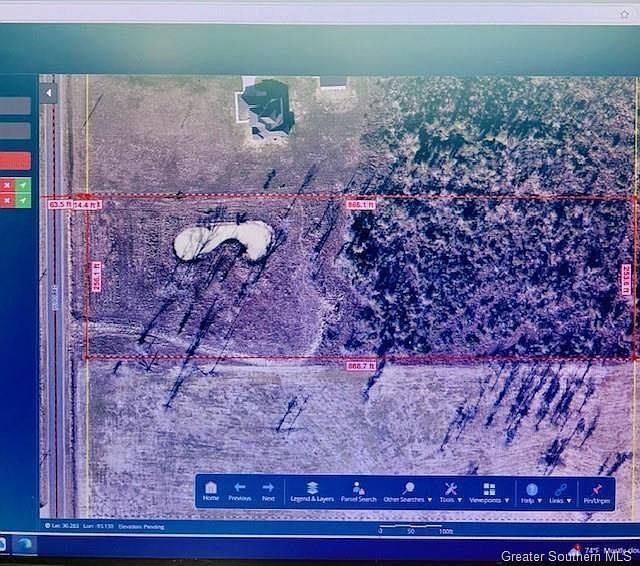Go to Next map extent
The width and height of the screenshot is (640, 566).
(x=268, y=489)
